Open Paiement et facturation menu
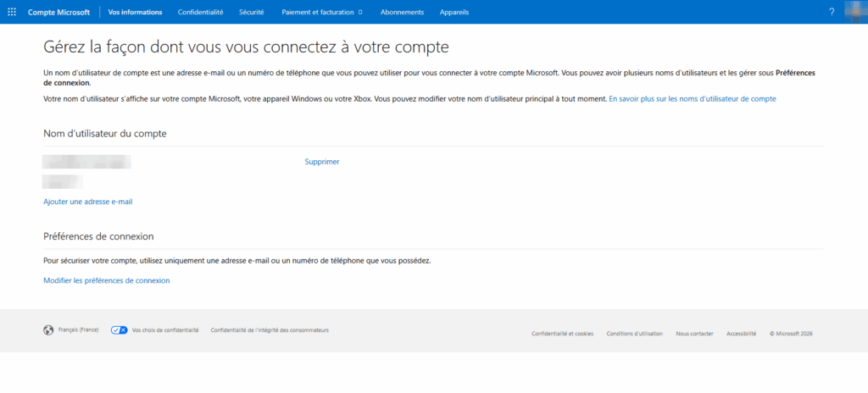Viewport: 868px width, 393px height. [318, 12]
